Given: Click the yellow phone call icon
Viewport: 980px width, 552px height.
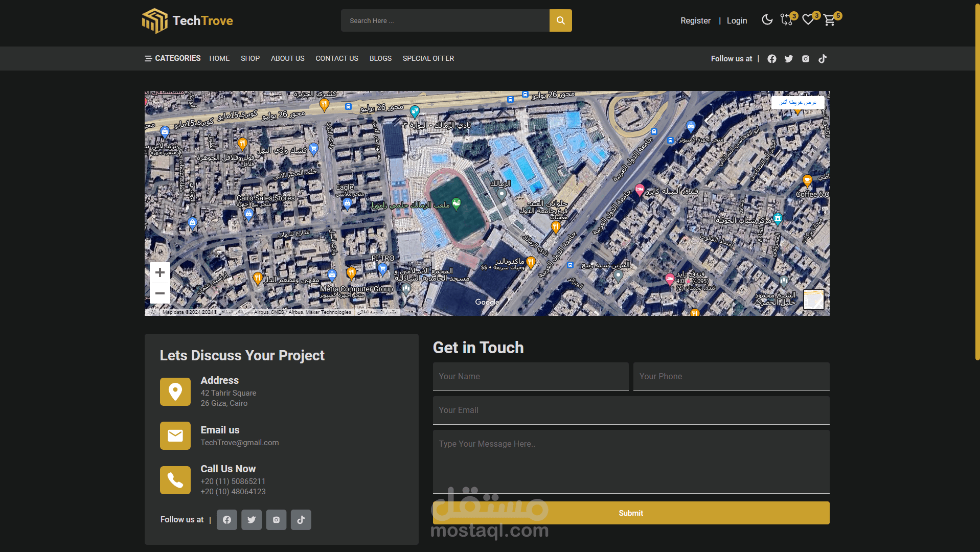Looking at the screenshot, I should point(175,480).
